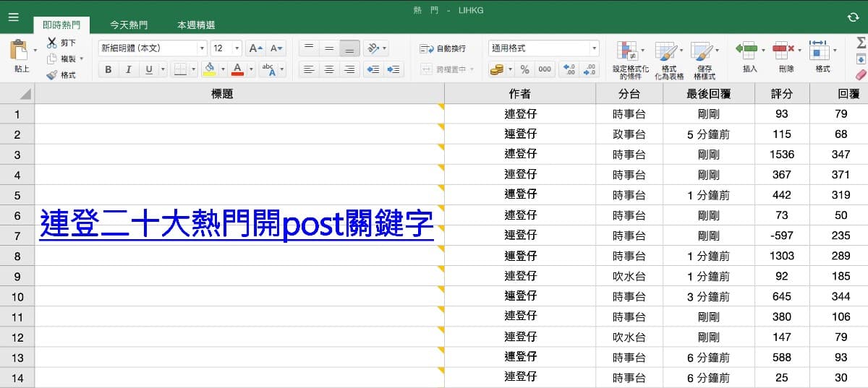Viewport: 868px width, 388px height.
Task: Click 評分 column header
Action: 782,93
